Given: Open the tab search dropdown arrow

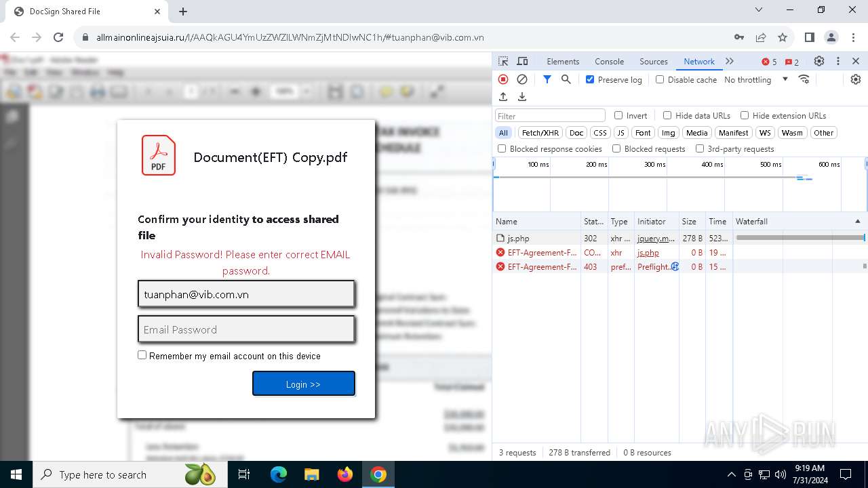Looking at the screenshot, I should click(x=759, y=10).
